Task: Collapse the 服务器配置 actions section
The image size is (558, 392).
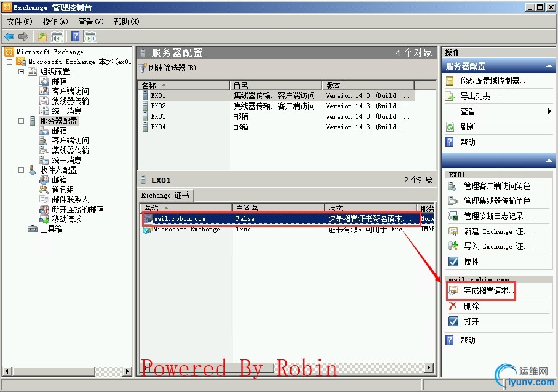Action: click(x=549, y=66)
